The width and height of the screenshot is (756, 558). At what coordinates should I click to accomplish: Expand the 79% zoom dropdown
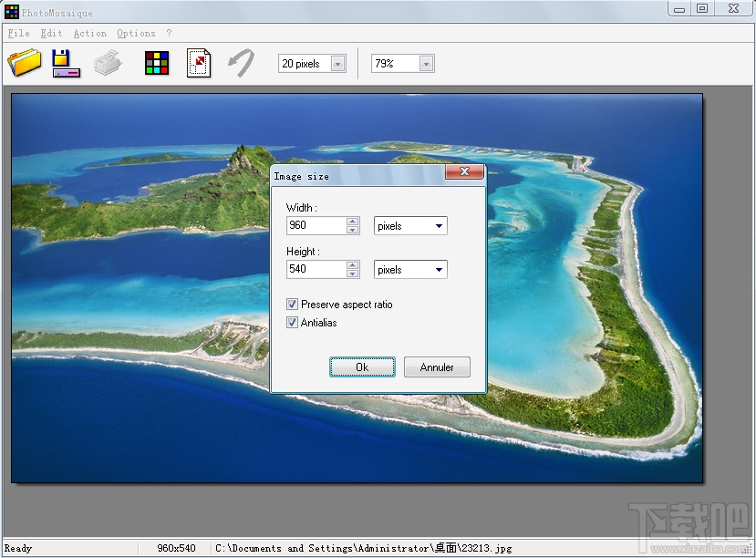[426, 64]
